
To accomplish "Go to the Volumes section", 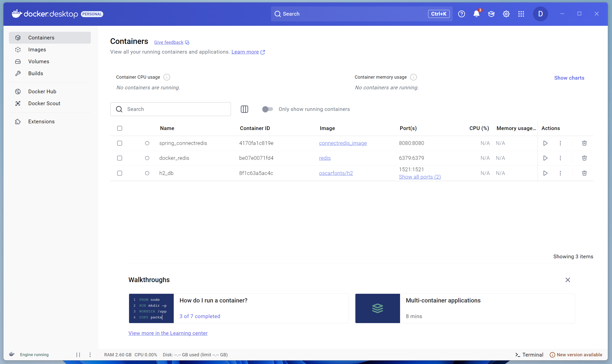I will tap(50, 62).
